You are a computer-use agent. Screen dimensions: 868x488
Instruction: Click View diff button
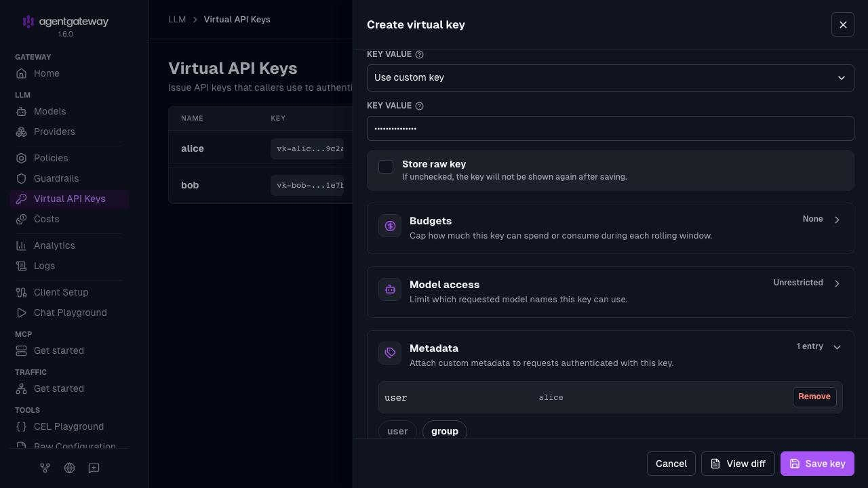tap(738, 464)
